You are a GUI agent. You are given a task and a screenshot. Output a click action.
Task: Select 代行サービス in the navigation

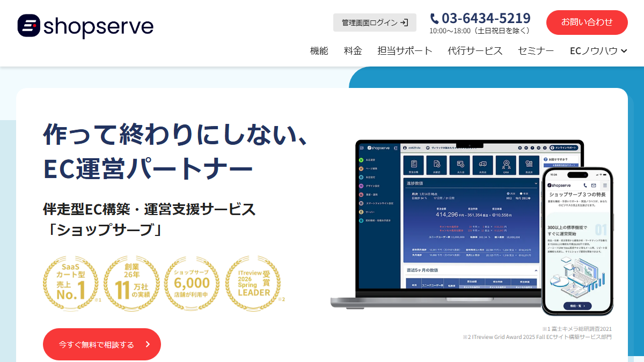pyautogui.click(x=475, y=51)
